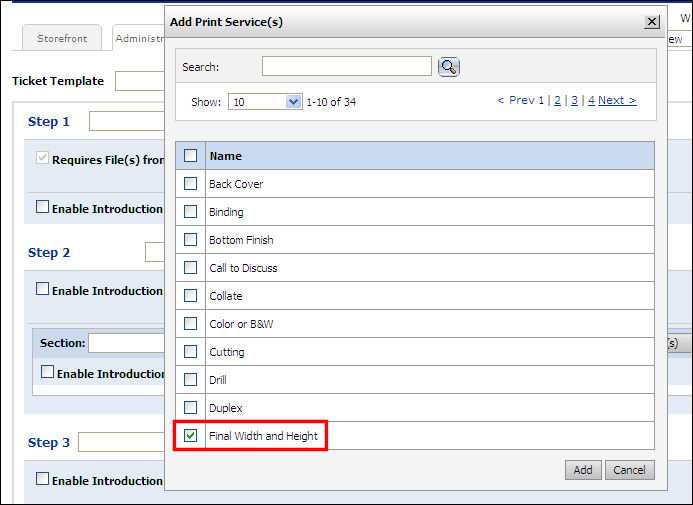This screenshot has width=693, height=505.
Task: Enable Introduction checkbox under Step 1
Action: [x=42, y=208]
